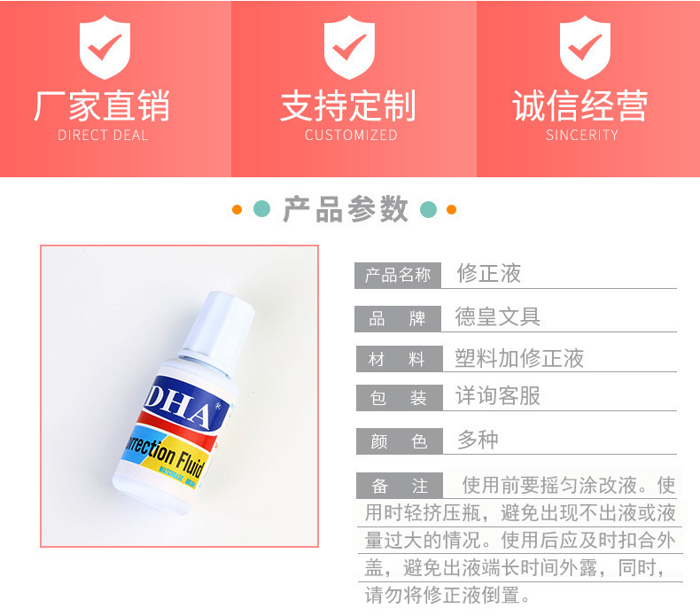Click the shield checkmark above 诚信经营
Viewport: 700px width, 616px height.
click(585, 47)
